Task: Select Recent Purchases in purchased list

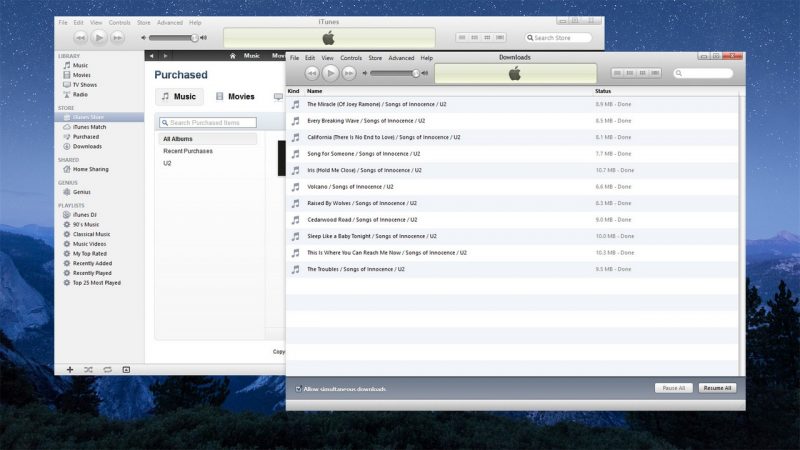Action: [188, 151]
